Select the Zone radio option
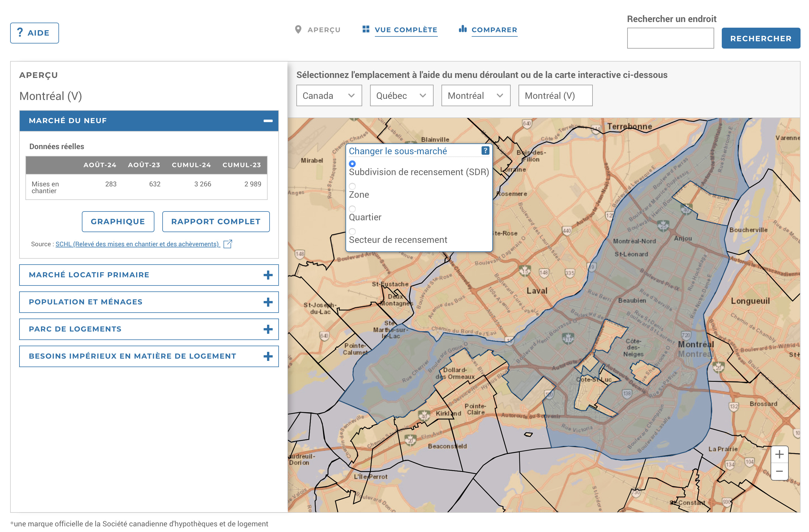Screen dimensions: 809x532 352,186
